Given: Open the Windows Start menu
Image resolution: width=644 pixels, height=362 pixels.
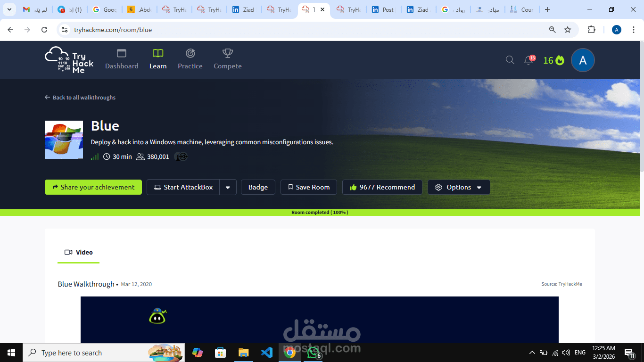Looking at the screenshot, I should point(11,353).
